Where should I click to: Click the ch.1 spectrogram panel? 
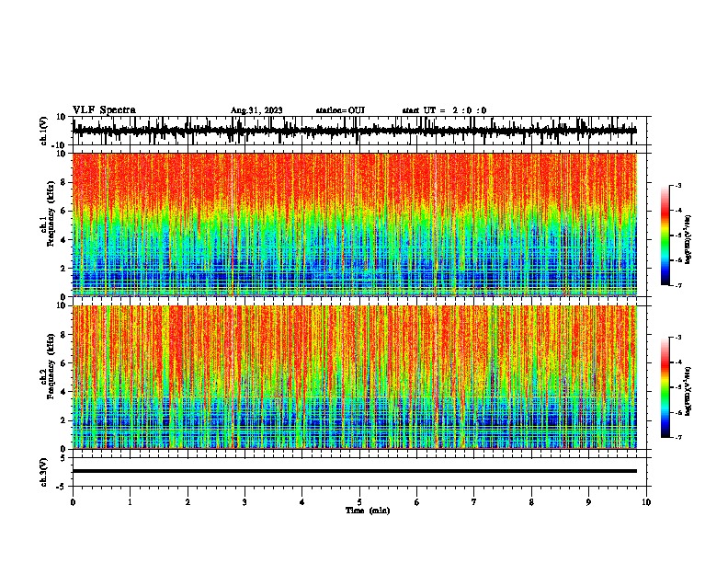355,224
